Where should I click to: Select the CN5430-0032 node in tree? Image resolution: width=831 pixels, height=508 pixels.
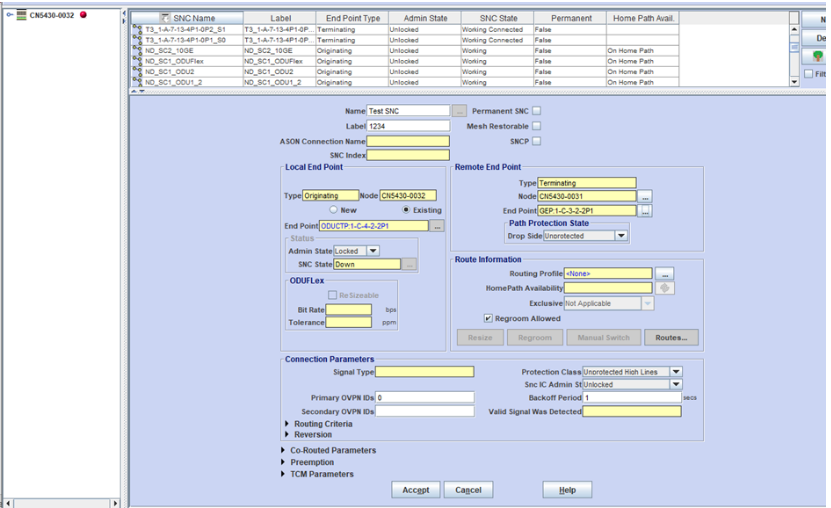click(x=51, y=15)
